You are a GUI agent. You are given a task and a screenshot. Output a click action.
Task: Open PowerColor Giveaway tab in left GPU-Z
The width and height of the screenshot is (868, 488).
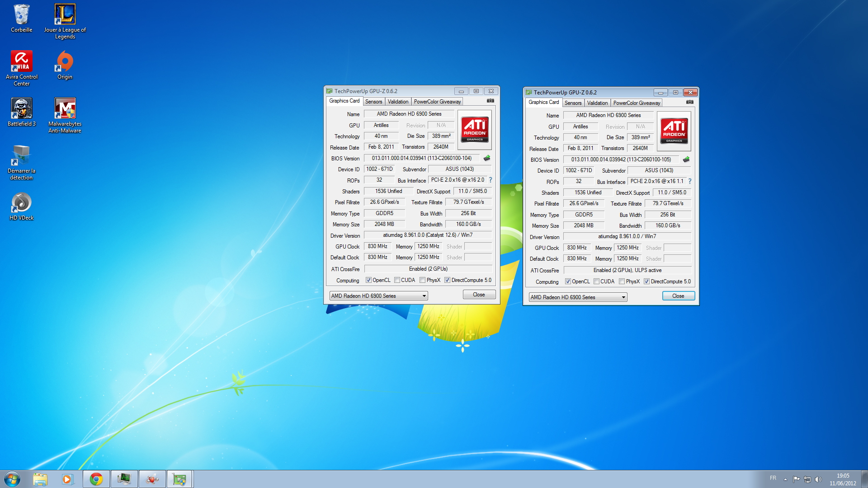point(437,102)
